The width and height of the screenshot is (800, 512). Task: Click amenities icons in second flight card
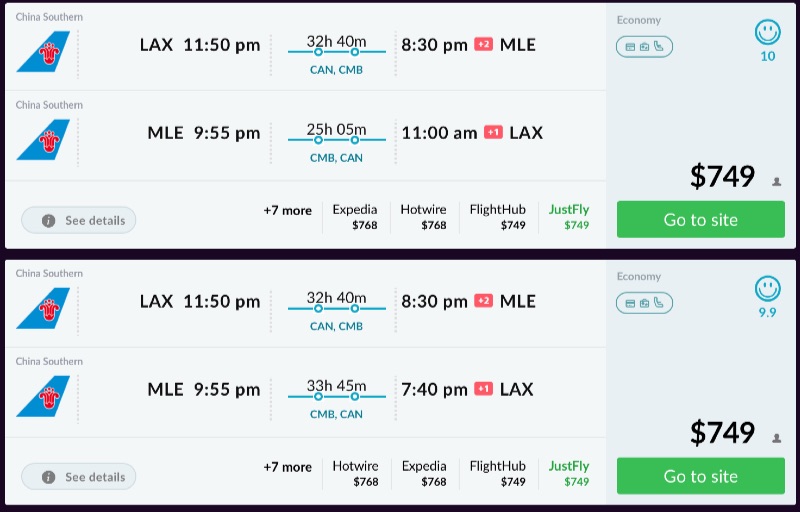pyautogui.click(x=644, y=303)
